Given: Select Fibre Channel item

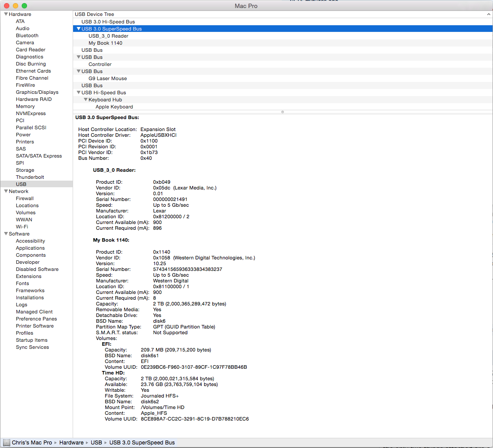Looking at the screenshot, I should (x=32, y=78).
